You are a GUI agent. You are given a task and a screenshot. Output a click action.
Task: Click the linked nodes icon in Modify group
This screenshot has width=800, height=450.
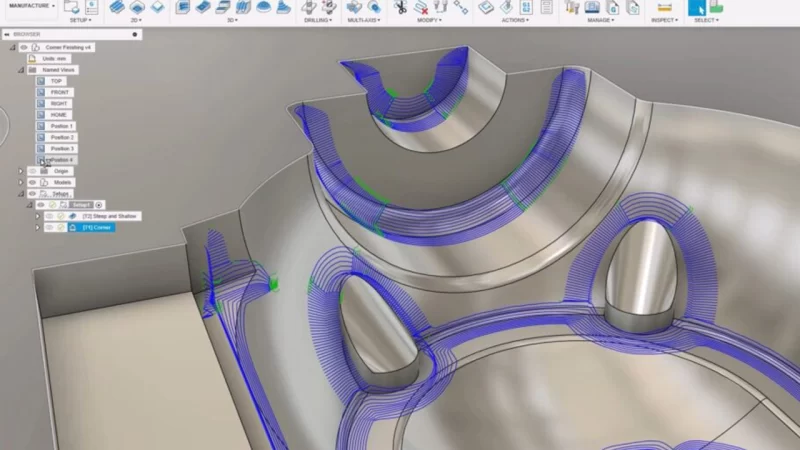[x=461, y=7]
